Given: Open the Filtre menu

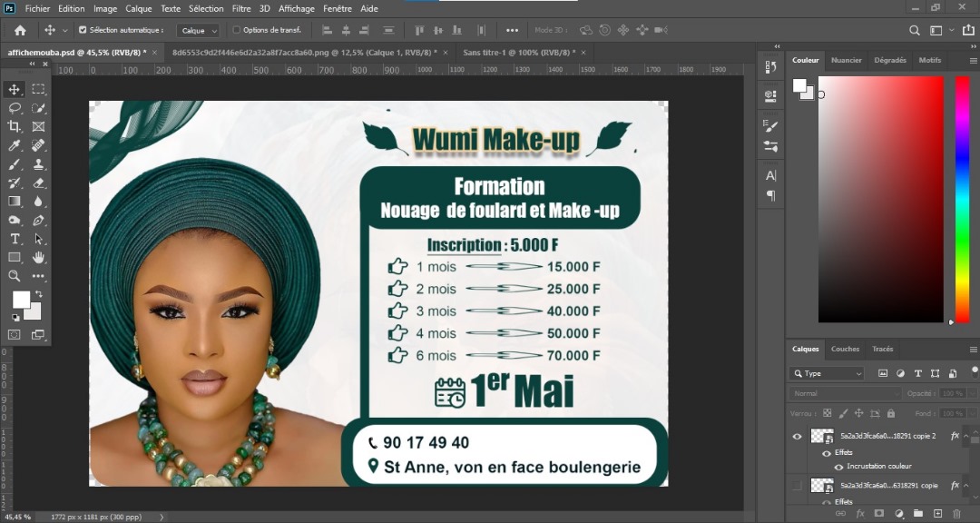Looking at the screenshot, I should pos(241,8).
